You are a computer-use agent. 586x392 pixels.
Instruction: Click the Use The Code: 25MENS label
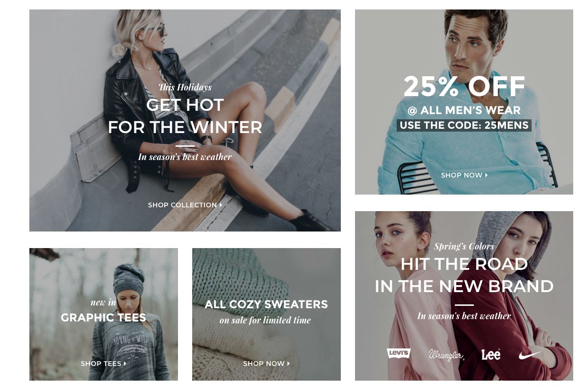tap(464, 125)
